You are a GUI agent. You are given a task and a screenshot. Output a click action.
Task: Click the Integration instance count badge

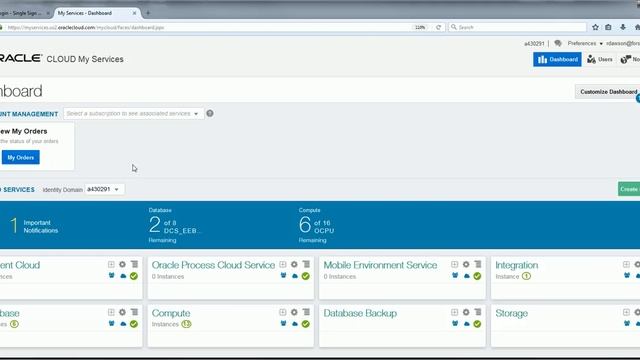pyautogui.click(x=527, y=276)
